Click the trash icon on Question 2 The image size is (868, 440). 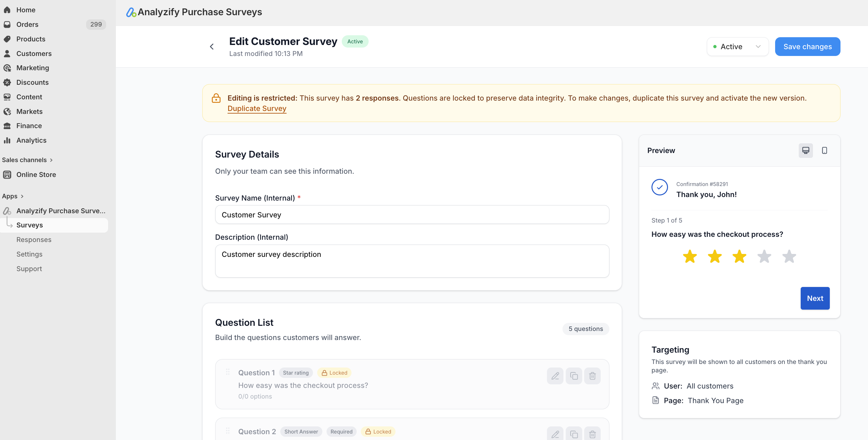592,434
